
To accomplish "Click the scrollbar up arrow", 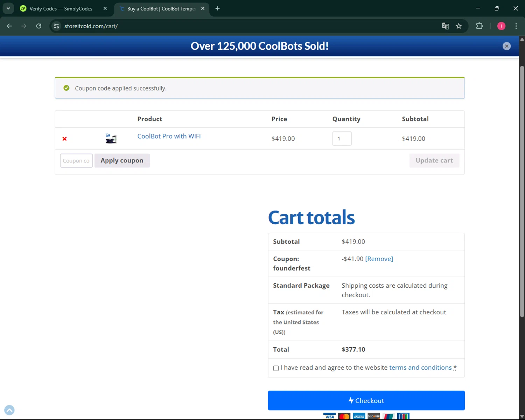I will tap(522, 39).
